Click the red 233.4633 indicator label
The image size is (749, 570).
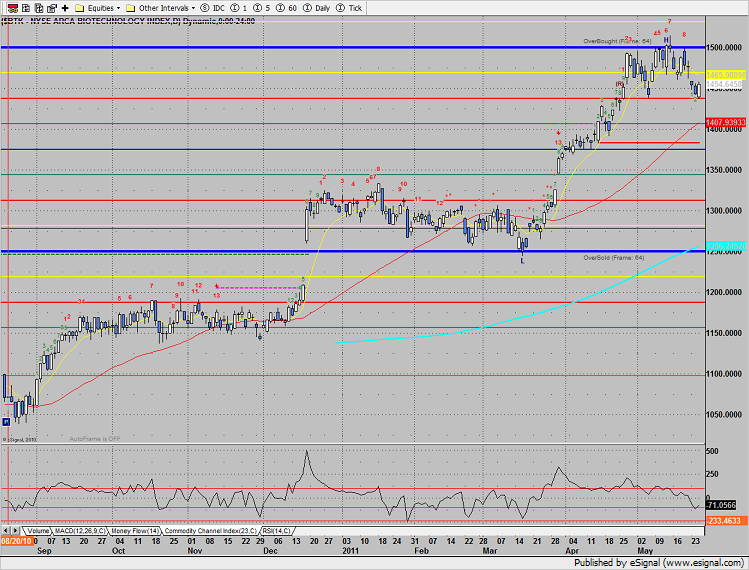724,521
